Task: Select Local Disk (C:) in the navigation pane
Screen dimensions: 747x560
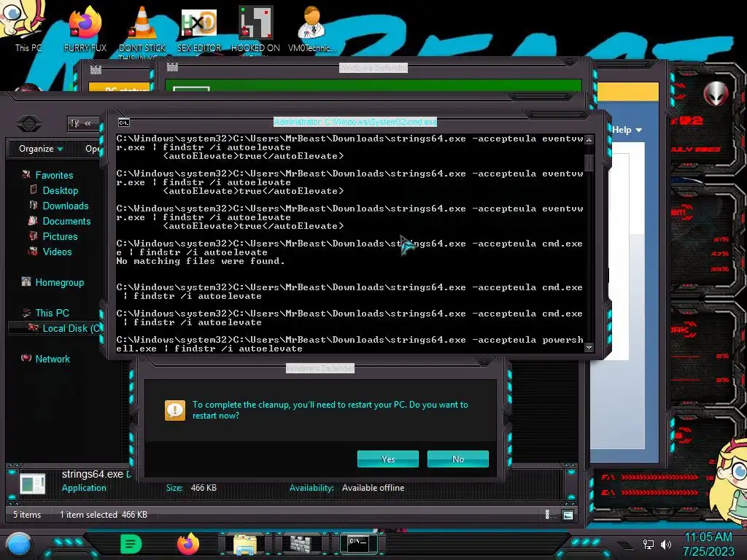Action: (x=71, y=328)
